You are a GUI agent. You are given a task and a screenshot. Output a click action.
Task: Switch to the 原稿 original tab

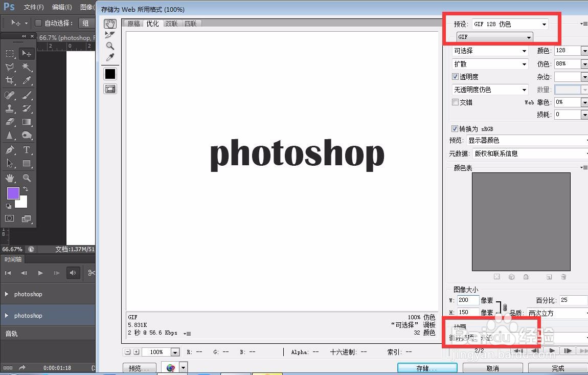(x=134, y=24)
